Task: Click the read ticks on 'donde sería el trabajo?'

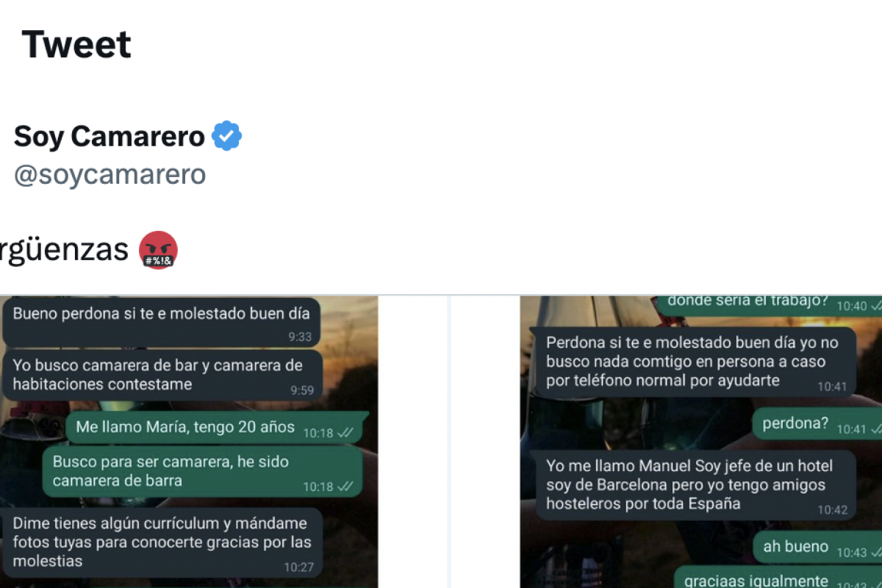Action: pyautogui.click(x=875, y=306)
